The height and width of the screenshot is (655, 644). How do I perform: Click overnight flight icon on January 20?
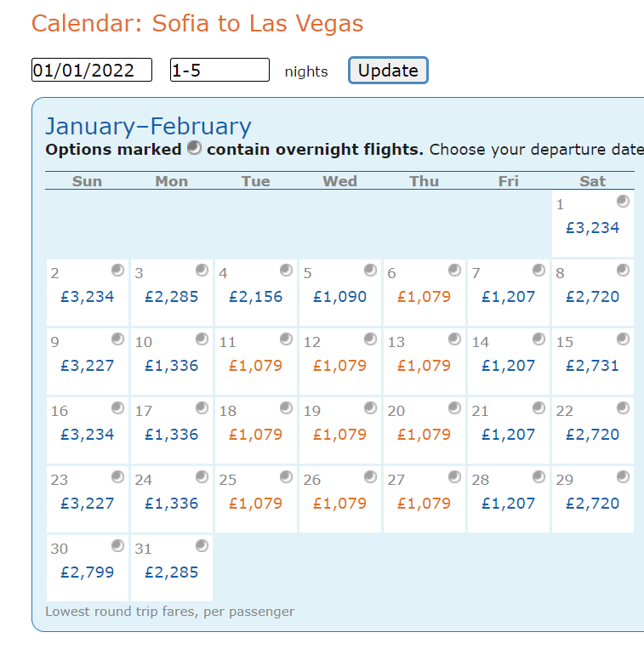455,408
